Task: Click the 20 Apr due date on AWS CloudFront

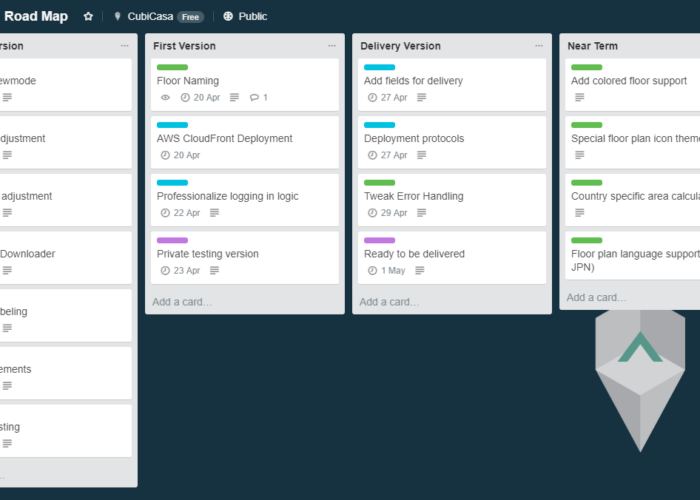Action: 180,155
